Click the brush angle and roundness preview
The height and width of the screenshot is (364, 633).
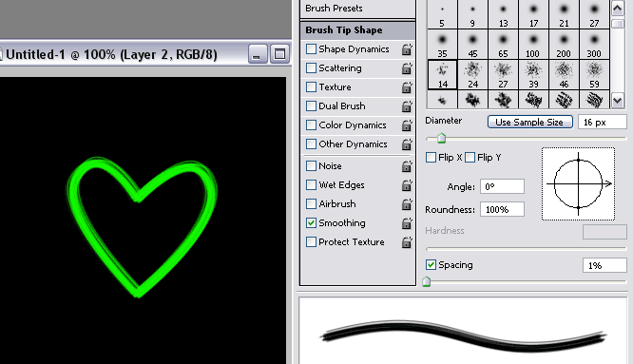pyautogui.click(x=578, y=183)
